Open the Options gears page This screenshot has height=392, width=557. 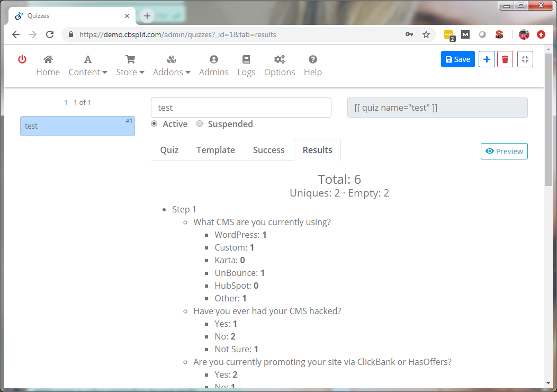coord(280,66)
